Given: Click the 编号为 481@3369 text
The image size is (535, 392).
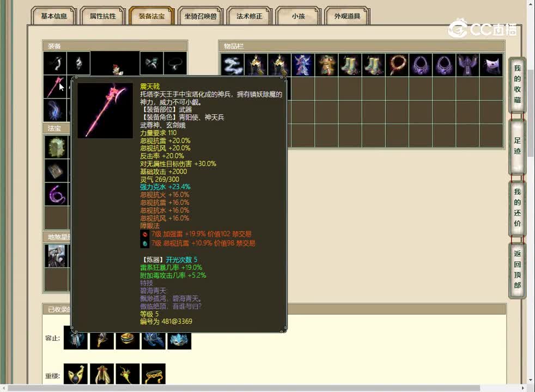Looking at the screenshot, I should click(166, 321).
